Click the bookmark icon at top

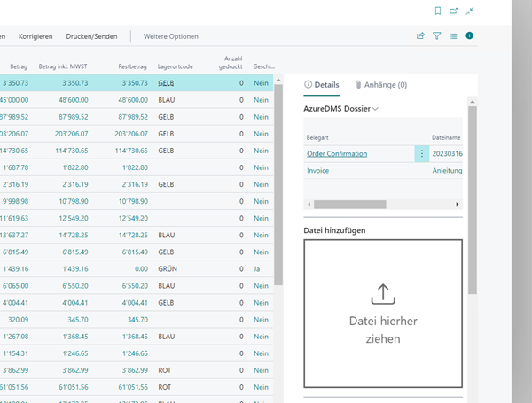438,11
